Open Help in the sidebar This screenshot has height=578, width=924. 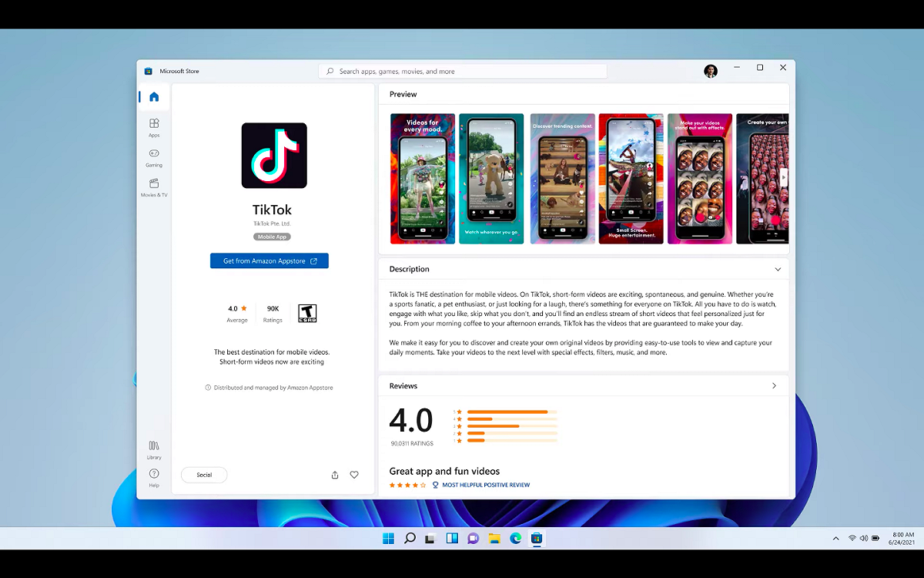154,478
